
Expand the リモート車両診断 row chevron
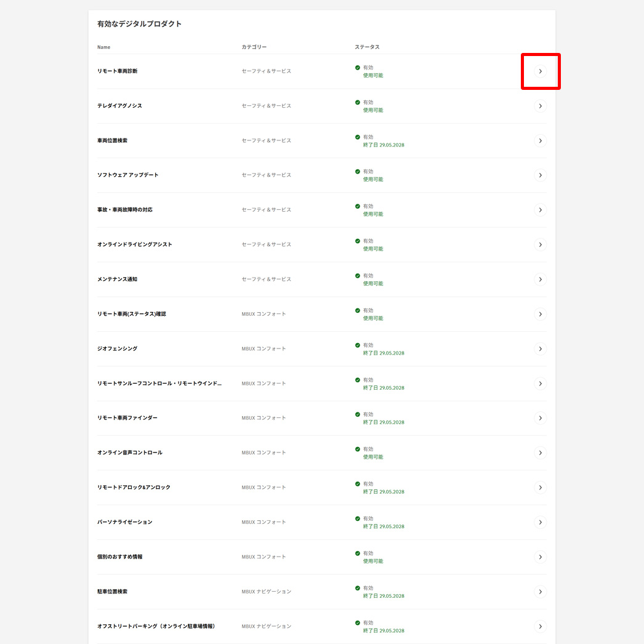point(540,71)
